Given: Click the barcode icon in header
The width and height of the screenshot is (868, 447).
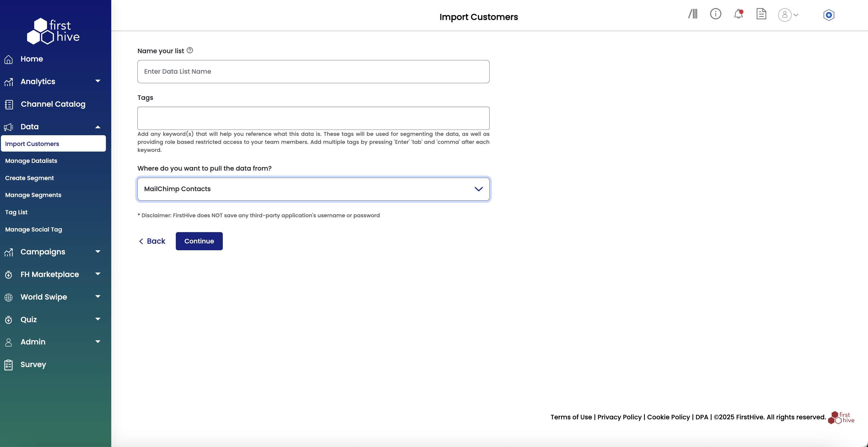Looking at the screenshot, I should click(x=693, y=14).
